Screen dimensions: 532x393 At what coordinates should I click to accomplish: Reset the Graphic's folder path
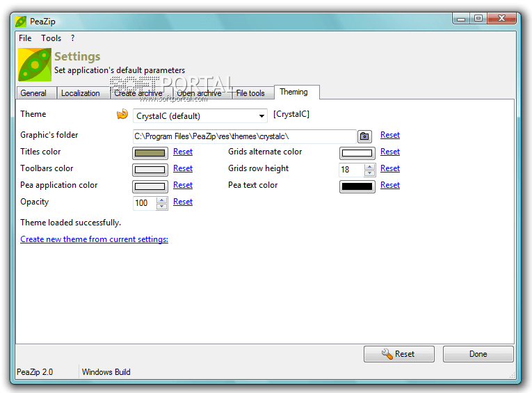click(390, 135)
